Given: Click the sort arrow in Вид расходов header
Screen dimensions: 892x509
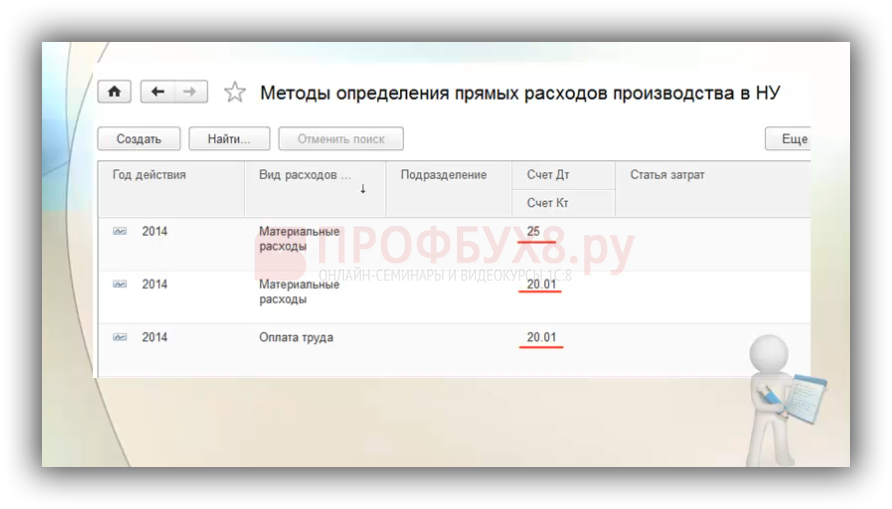Looking at the screenshot, I should click(362, 188).
